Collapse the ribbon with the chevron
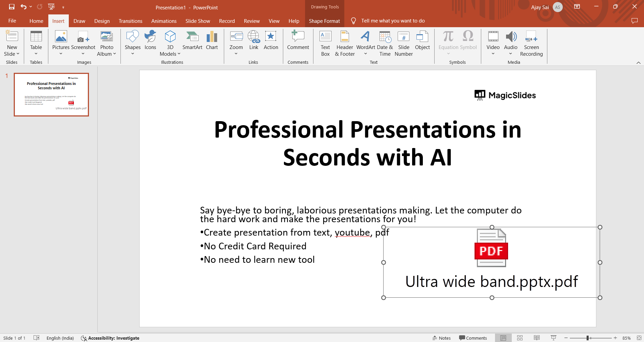The height and width of the screenshot is (342, 644). [x=638, y=63]
